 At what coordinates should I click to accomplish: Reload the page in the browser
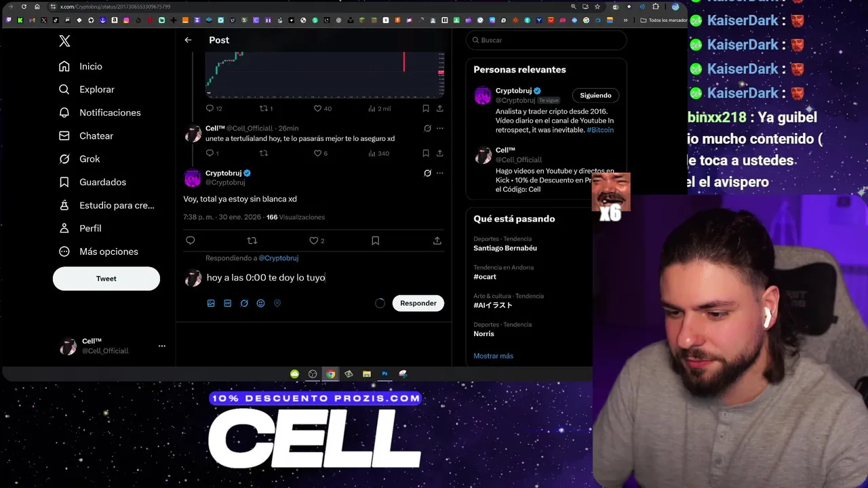tap(24, 7)
